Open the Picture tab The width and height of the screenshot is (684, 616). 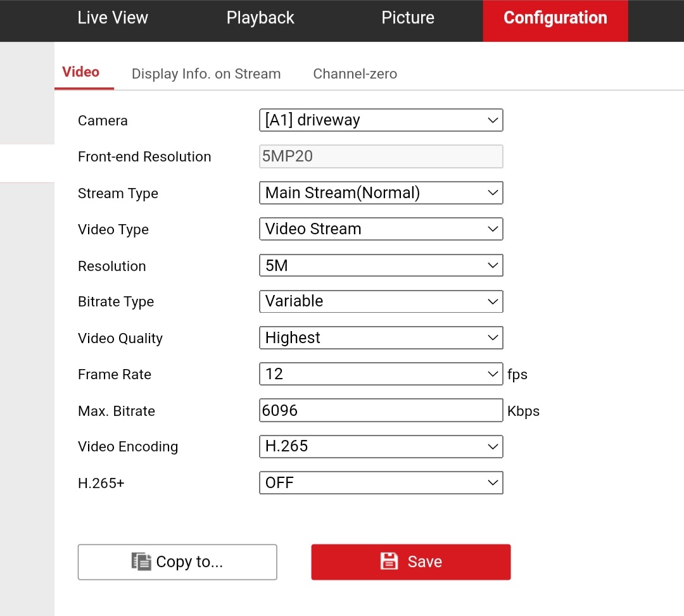[x=408, y=18]
